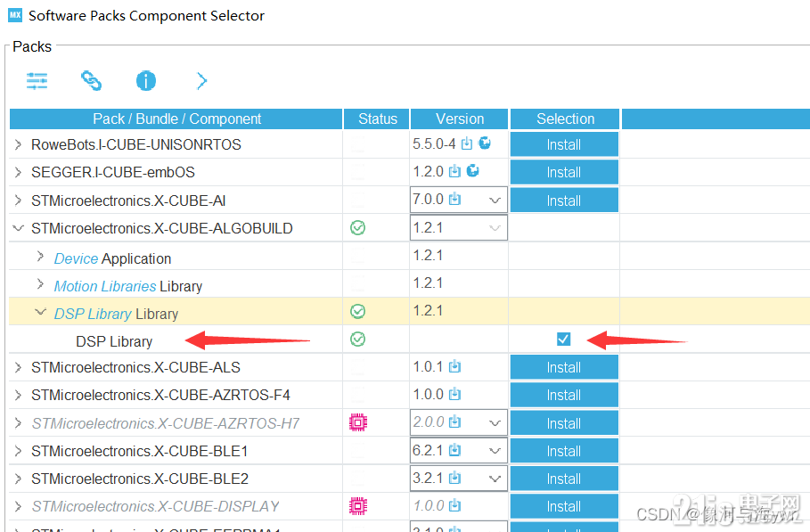Click the Pack / Bundle / Component column header

coord(176,119)
